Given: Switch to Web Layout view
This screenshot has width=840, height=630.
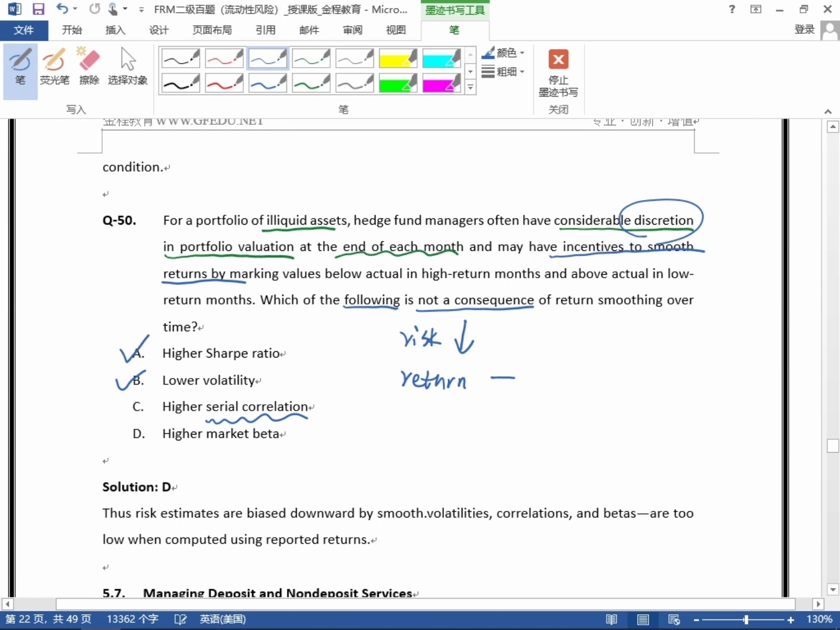Looking at the screenshot, I should pos(674,619).
